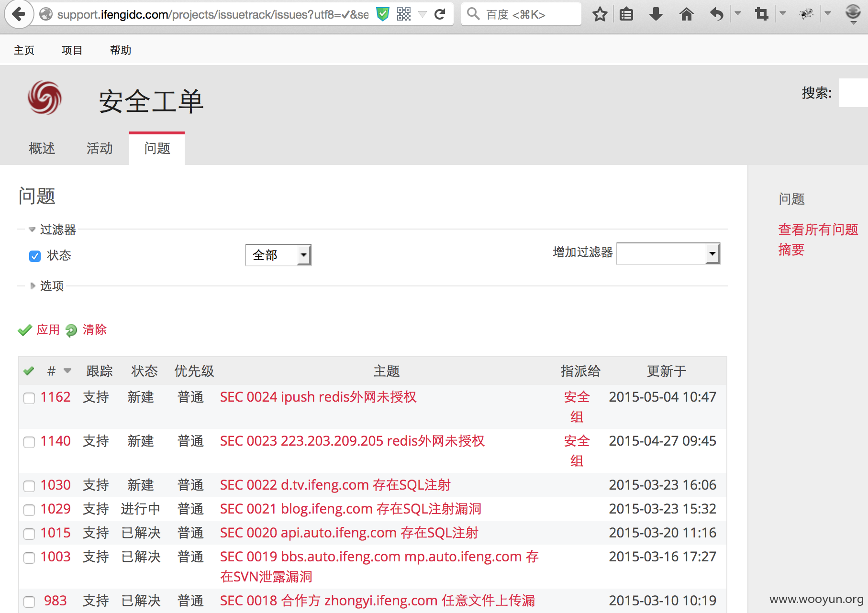Click the green reload icon beside 清除
868x613 pixels.
[x=71, y=330]
